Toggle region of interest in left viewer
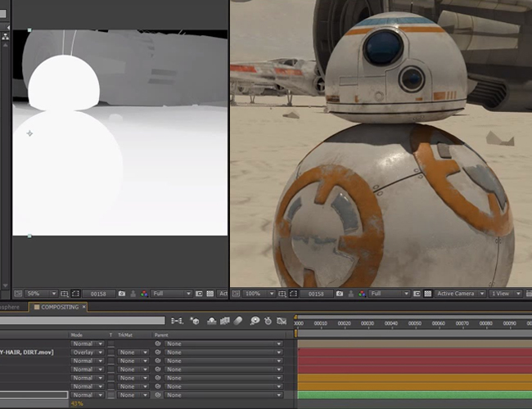Viewport: 532px width, 409px height. coord(199,294)
